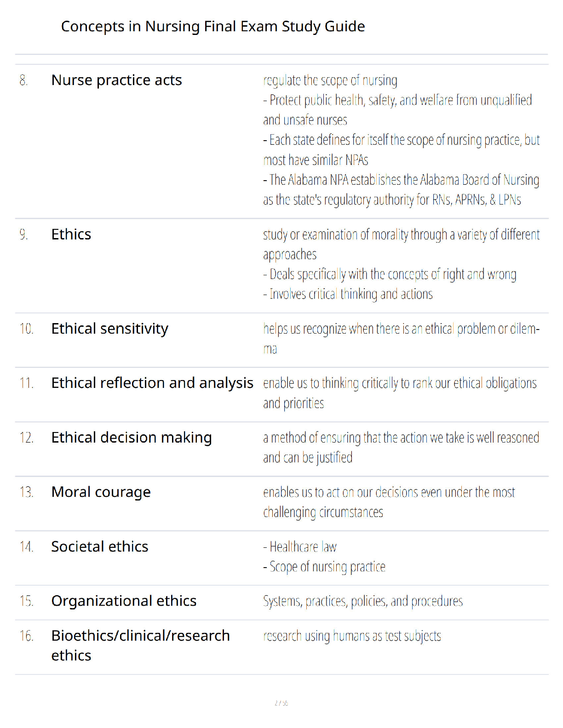Click the Alabama NPA definition line
Viewport: 563px width, 728px height.
(x=401, y=190)
